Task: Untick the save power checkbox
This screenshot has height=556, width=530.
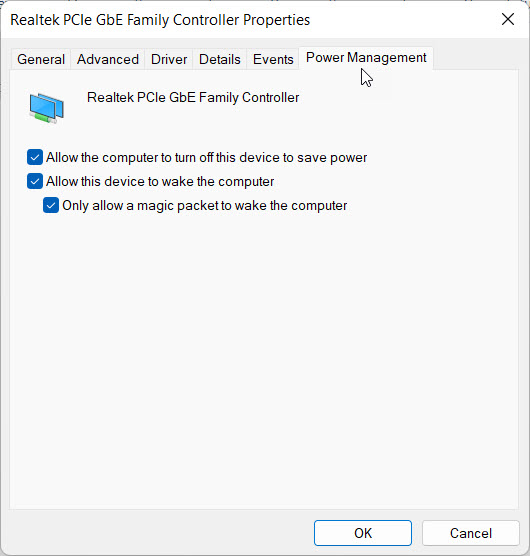Action: (35, 157)
